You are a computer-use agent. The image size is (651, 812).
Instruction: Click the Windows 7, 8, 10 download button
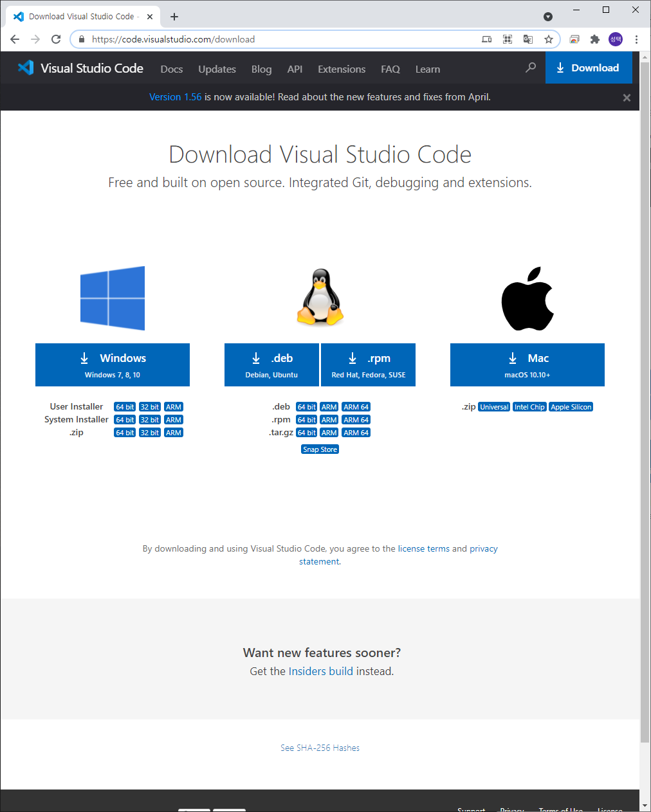[x=113, y=365]
